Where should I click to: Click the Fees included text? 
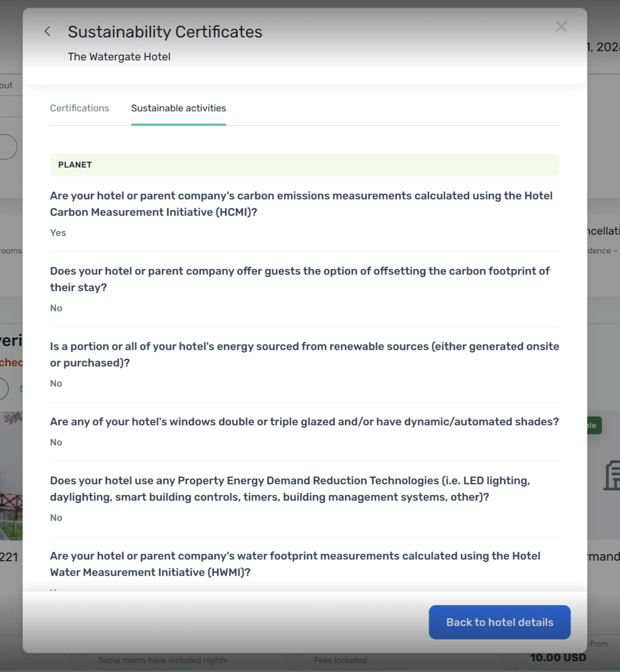[x=340, y=660]
